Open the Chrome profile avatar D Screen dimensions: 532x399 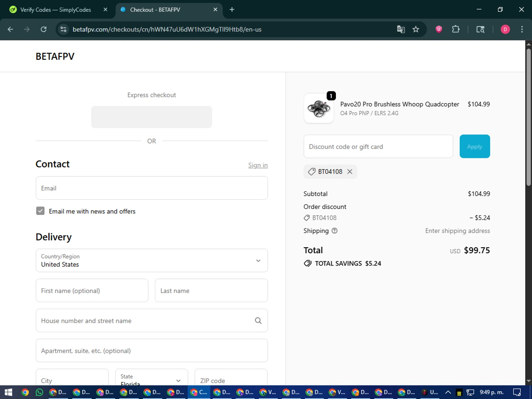coord(505,29)
